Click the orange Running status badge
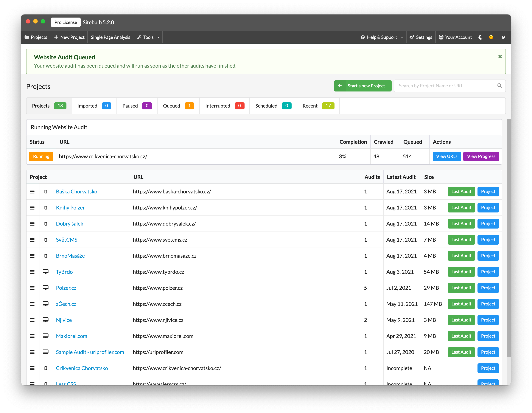This screenshot has height=413, width=532. (41, 156)
